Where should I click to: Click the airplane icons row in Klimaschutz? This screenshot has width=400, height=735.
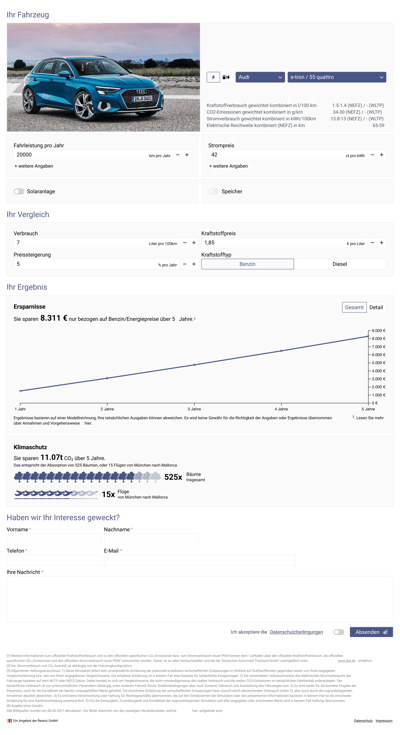(x=56, y=494)
